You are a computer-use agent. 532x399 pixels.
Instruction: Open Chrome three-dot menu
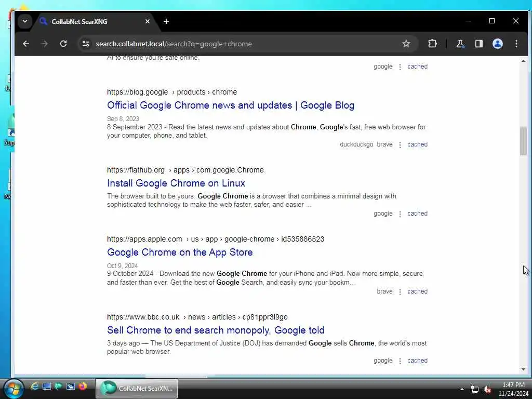[516, 44]
